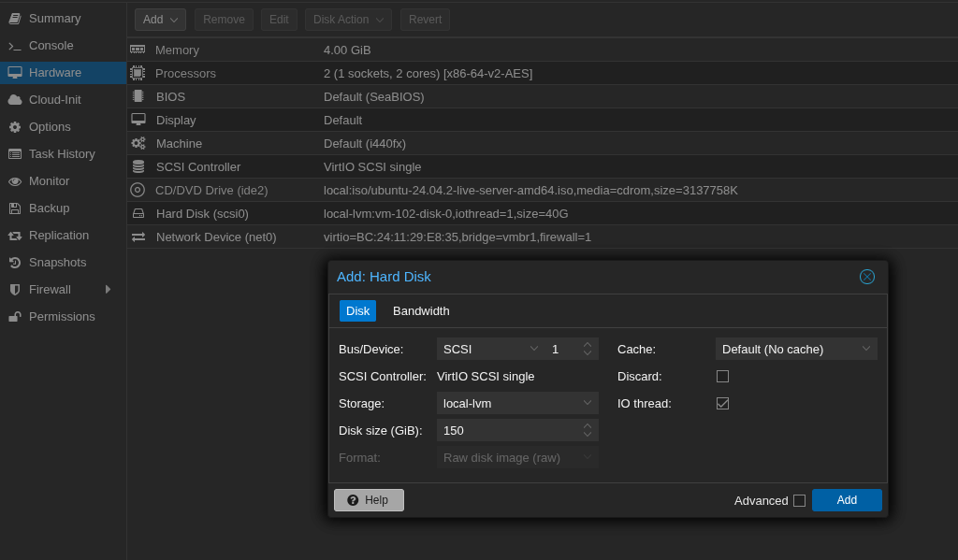958x560 pixels.
Task: Click the Snapshots history icon
Action: click(x=15, y=263)
